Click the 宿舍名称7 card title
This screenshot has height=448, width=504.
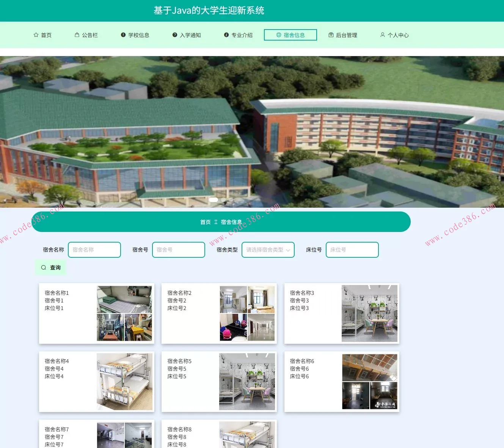click(x=57, y=429)
